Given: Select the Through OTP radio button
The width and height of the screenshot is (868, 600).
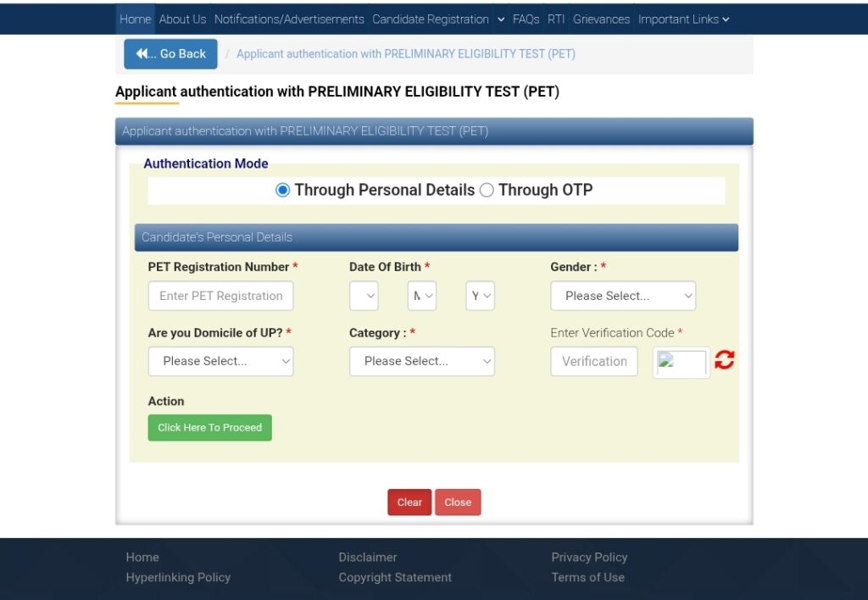Looking at the screenshot, I should pyautogui.click(x=487, y=191).
